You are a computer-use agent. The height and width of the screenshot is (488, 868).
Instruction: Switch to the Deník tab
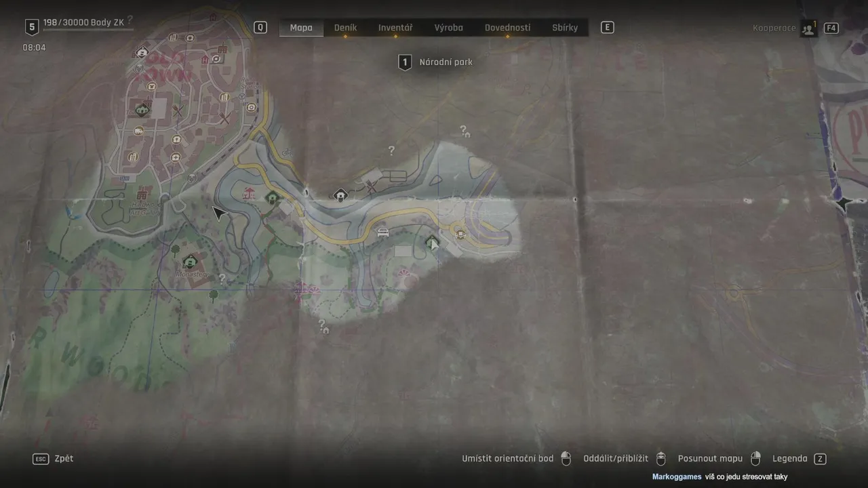345,28
